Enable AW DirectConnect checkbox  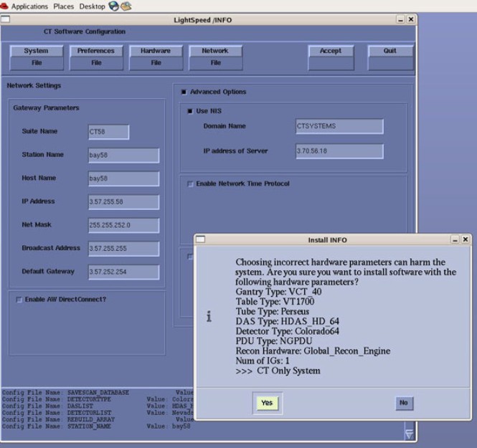pyautogui.click(x=19, y=300)
